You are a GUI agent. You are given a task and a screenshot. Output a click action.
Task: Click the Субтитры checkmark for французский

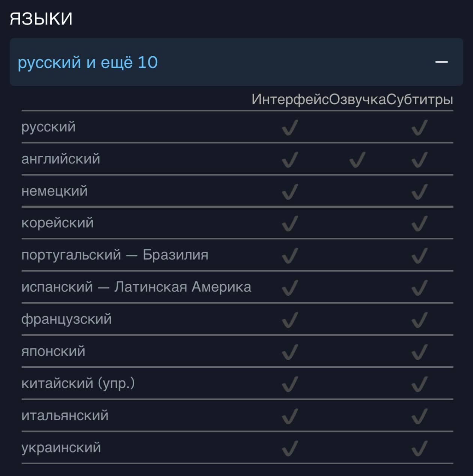(x=419, y=320)
